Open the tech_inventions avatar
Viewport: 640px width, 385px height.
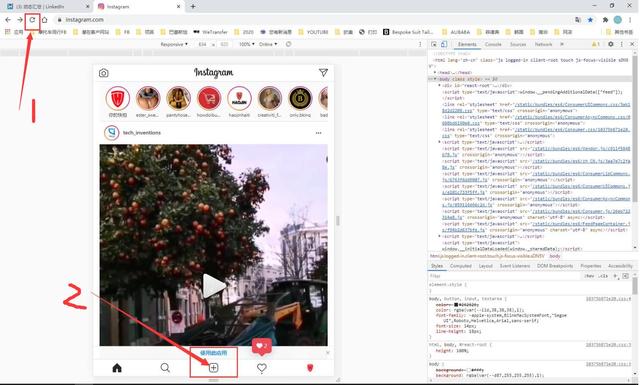pyautogui.click(x=111, y=133)
